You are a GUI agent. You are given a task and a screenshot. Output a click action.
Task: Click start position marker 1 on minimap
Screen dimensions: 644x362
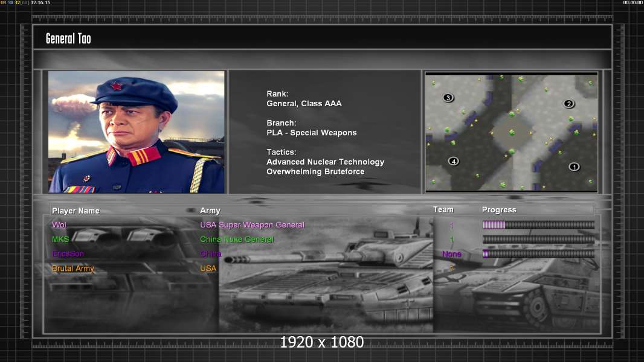574,167
